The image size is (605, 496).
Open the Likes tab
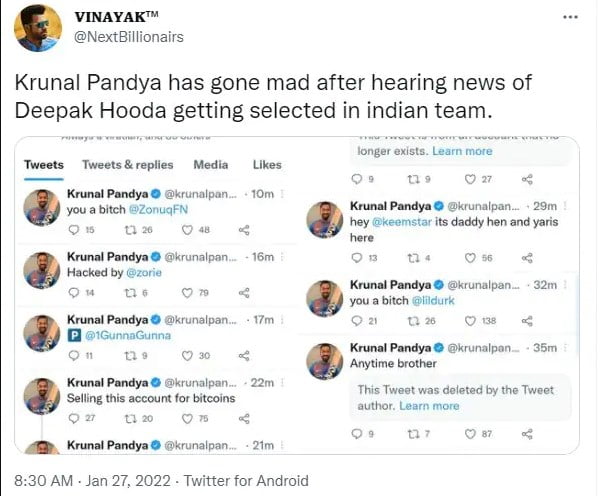[267, 165]
